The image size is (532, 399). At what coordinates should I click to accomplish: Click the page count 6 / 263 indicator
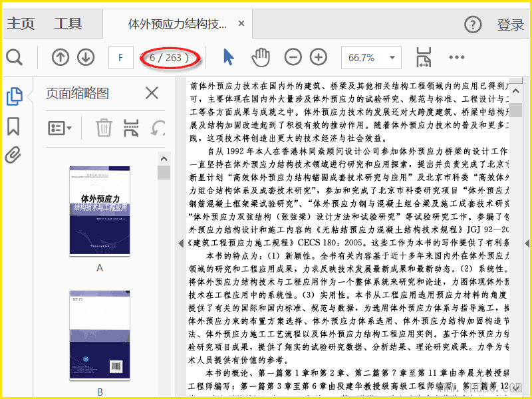(x=169, y=58)
